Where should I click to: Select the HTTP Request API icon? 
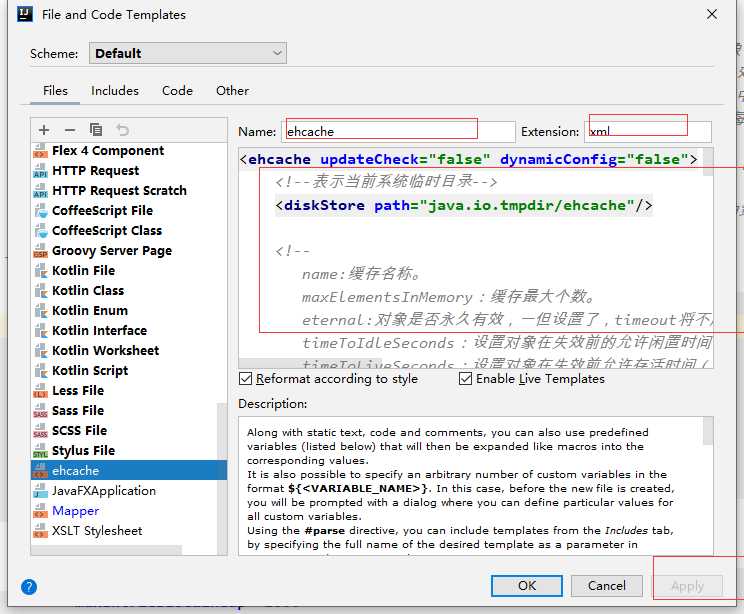pos(41,171)
